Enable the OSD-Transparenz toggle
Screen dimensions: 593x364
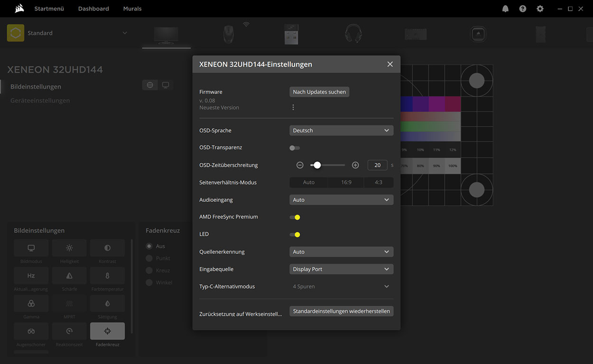pyautogui.click(x=295, y=148)
